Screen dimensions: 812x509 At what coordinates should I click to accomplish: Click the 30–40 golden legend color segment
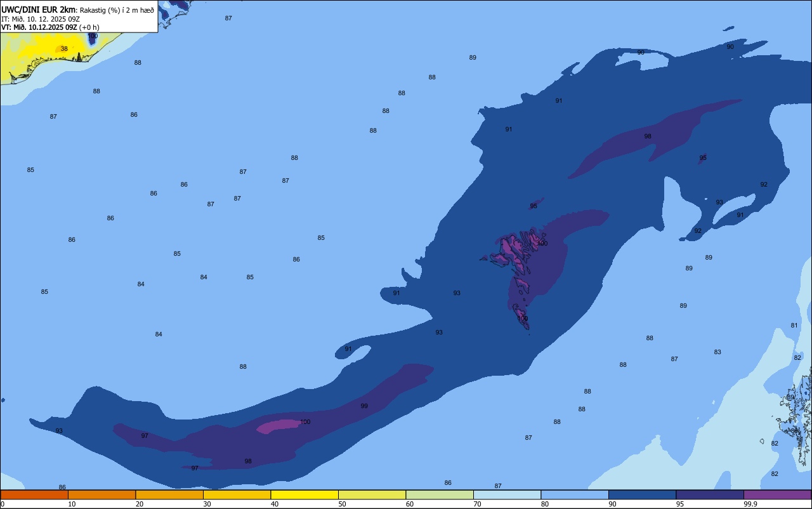pos(237,494)
